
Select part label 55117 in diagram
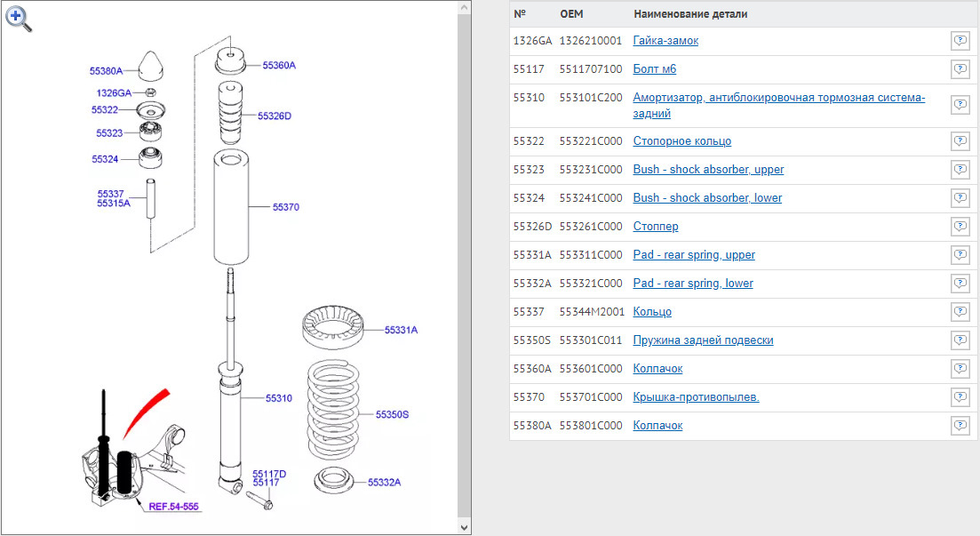tap(266, 482)
